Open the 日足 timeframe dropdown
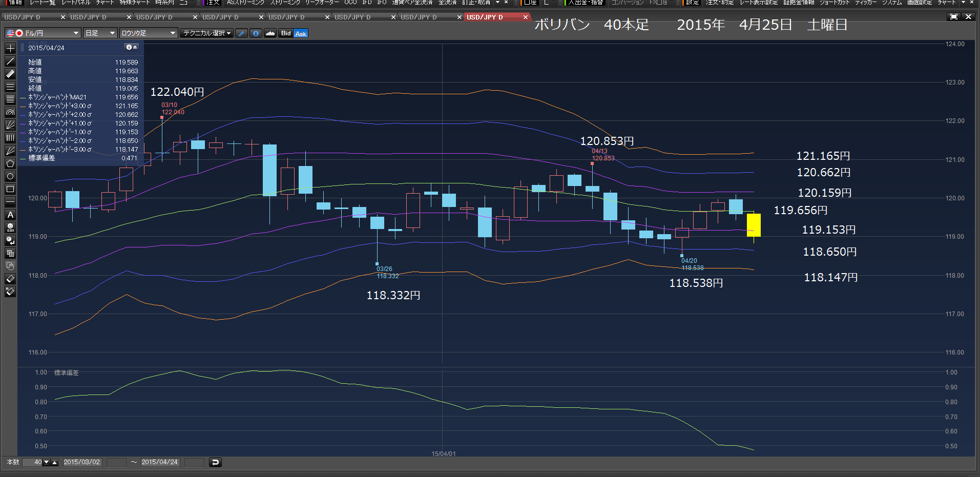The image size is (980, 477). tap(100, 33)
